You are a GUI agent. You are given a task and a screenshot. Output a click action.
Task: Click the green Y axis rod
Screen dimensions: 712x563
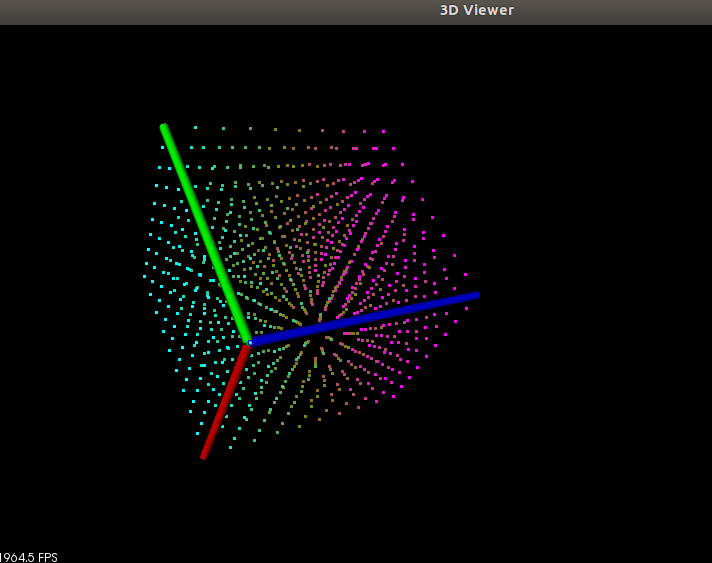[x=206, y=233]
